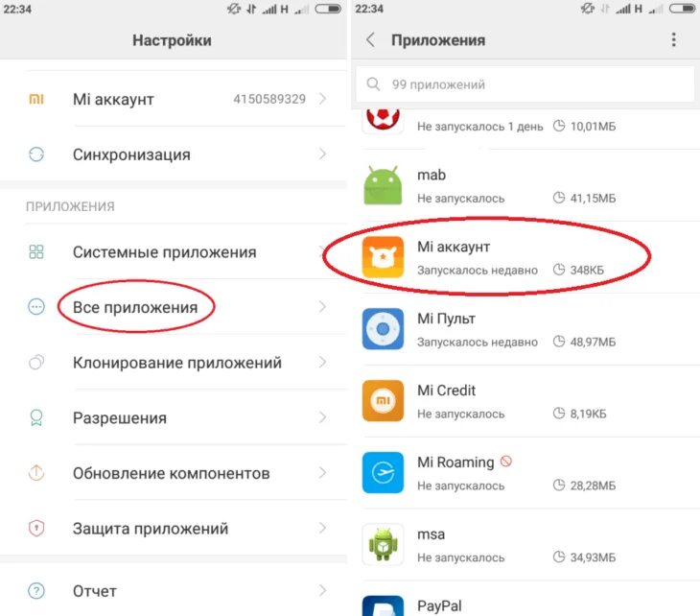Select the Mi Credit app icon

pyautogui.click(x=383, y=401)
